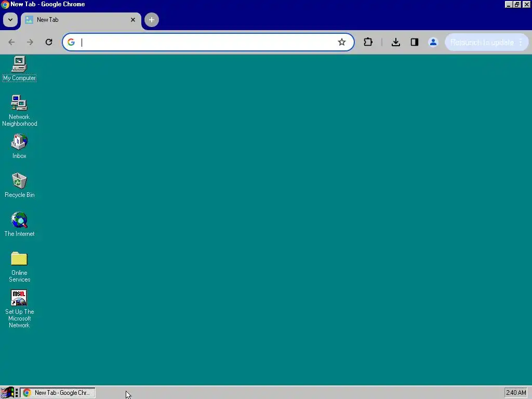Minimize the Chrome window
532x399 pixels.
509,4
